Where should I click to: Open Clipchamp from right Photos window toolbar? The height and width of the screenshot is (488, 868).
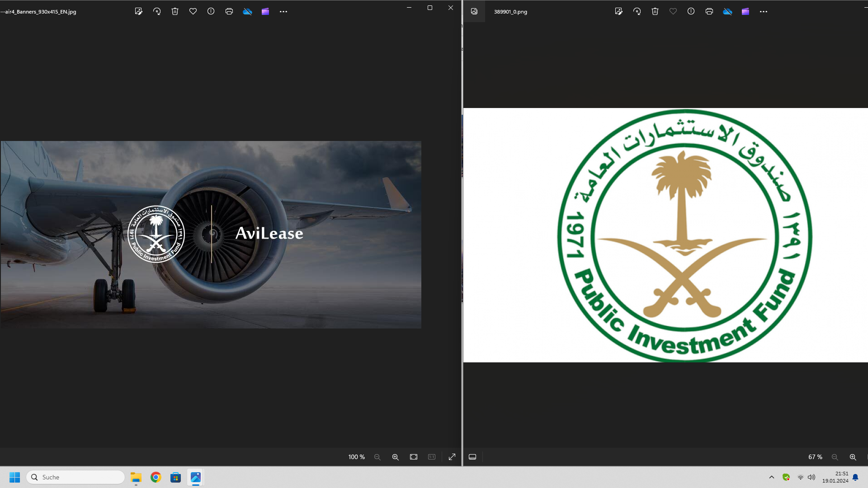[x=745, y=12]
